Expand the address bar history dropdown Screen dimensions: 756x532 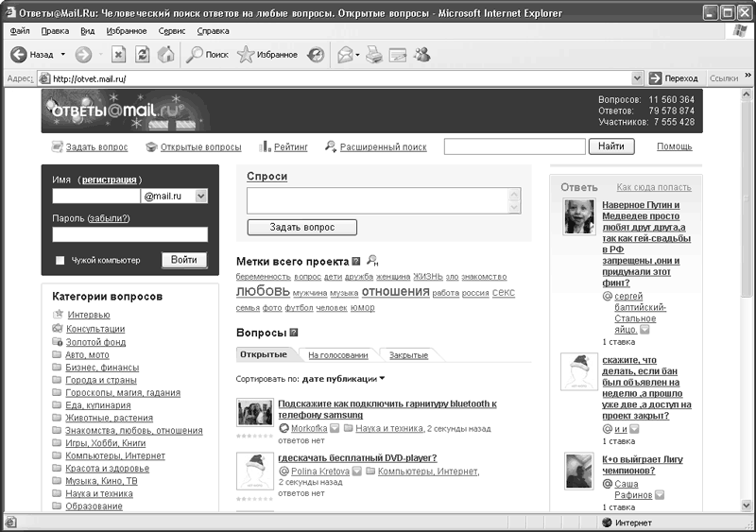(637, 78)
